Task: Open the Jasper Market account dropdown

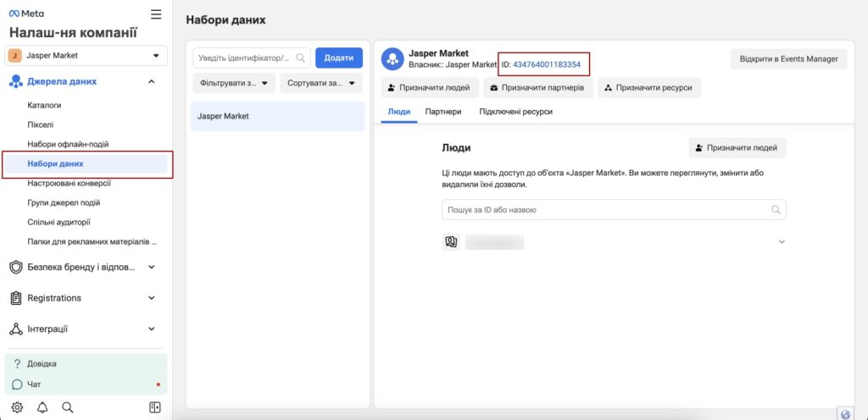Action: tap(86, 56)
